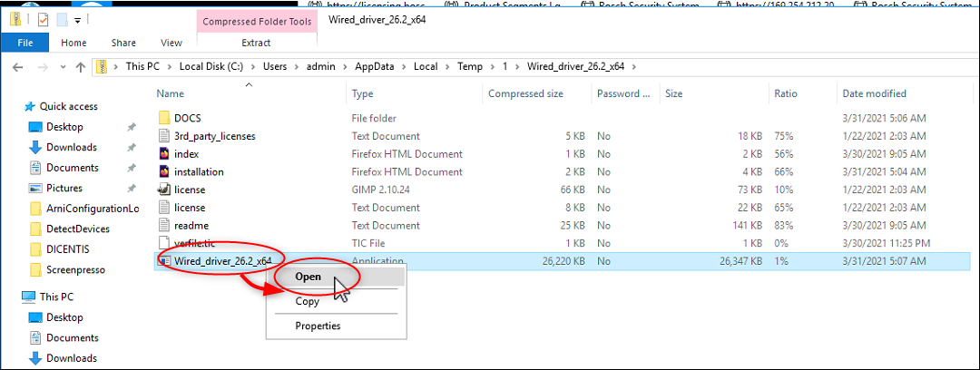Screen dimensions: 980x370
Task: Open Customize Quick Access Toolbar dropdown
Action: point(78,20)
